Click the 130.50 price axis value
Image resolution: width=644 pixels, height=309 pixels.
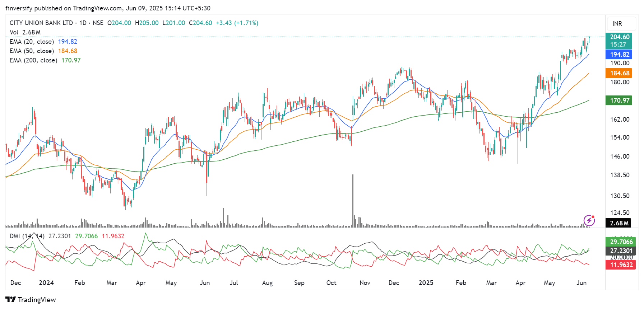click(x=620, y=196)
